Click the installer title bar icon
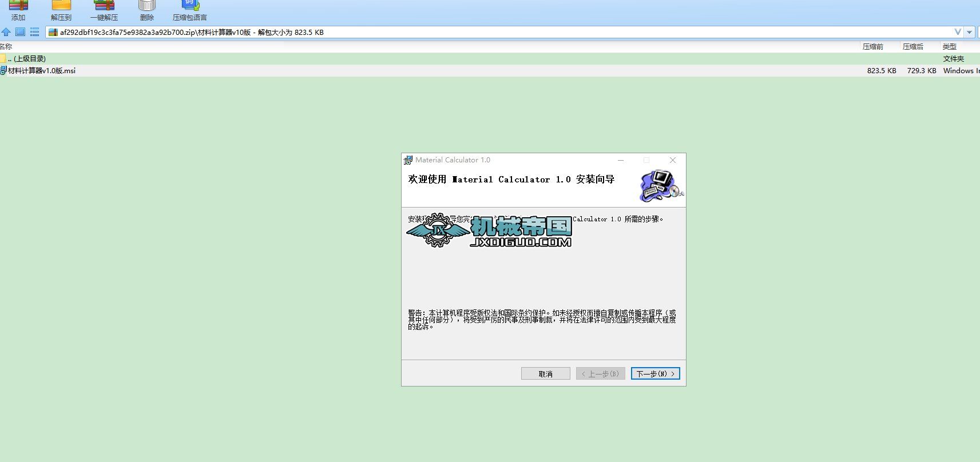The height and width of the screenshot is (462, 980). pyautogui.click(x=408, y=160)
